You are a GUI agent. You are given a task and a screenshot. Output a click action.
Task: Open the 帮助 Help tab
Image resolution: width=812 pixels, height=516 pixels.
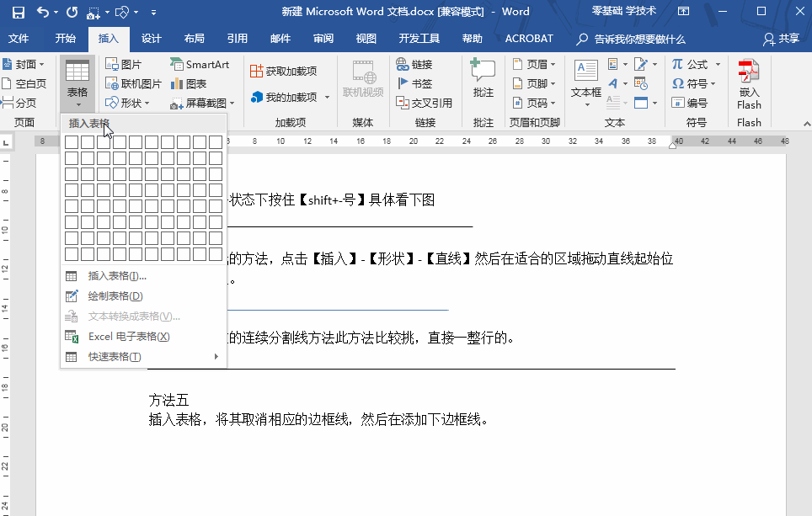(473, 38)
